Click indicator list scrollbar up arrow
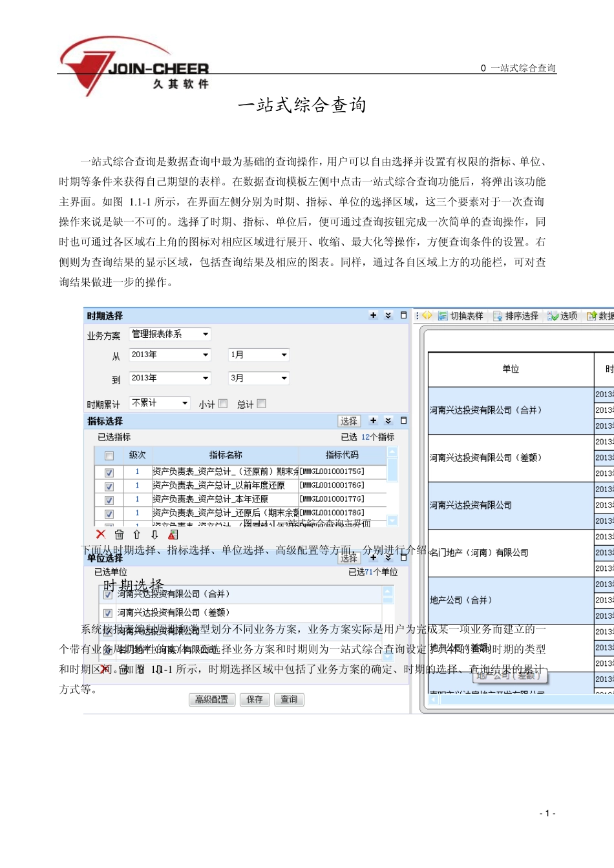Screen dimensions: 614x868 (392, 451)
